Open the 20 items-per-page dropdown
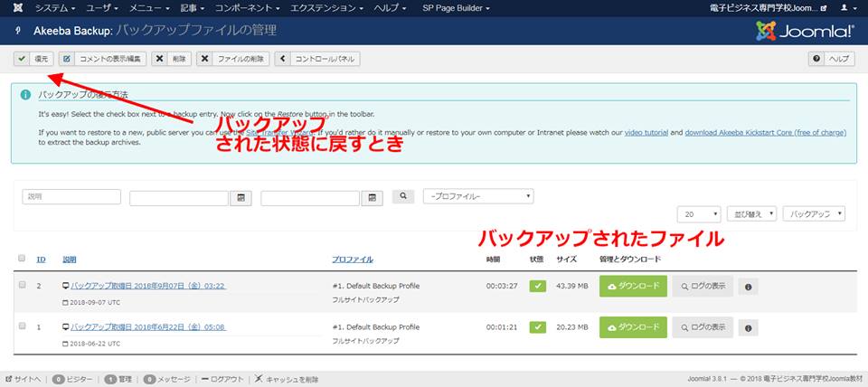 [x=699, y=213]
